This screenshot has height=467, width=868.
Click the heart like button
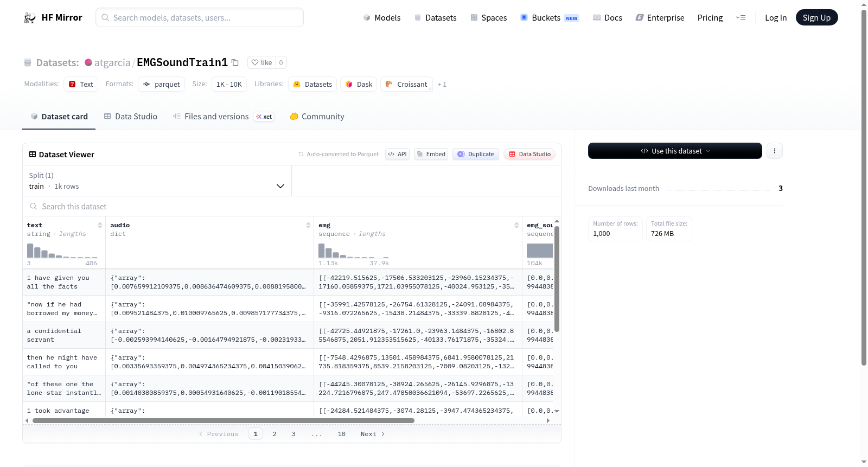pyautogui.click(x=262, y=62)
